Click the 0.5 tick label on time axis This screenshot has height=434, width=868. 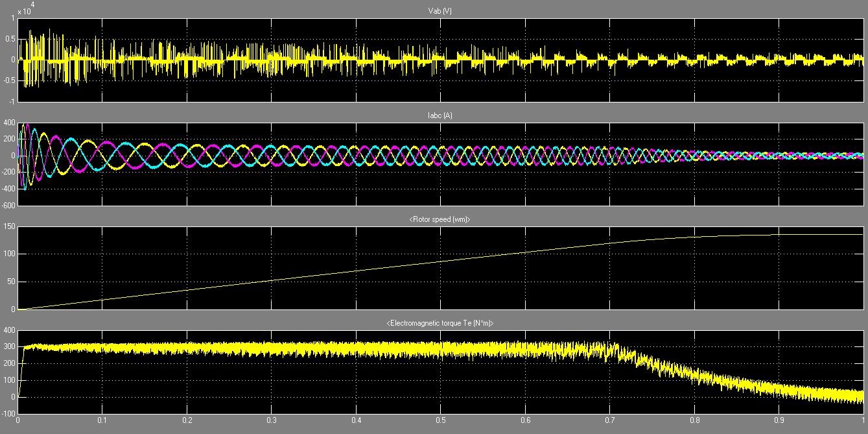point(440,420)
